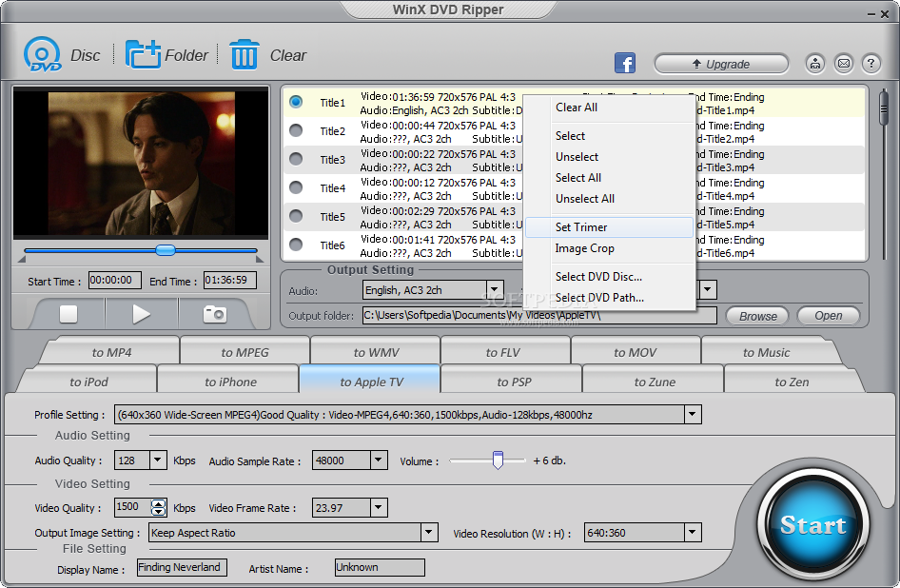Viewport: 900px width, 588px height.
Task: Switch to the to Zen tab
Action: click(792, 382)
